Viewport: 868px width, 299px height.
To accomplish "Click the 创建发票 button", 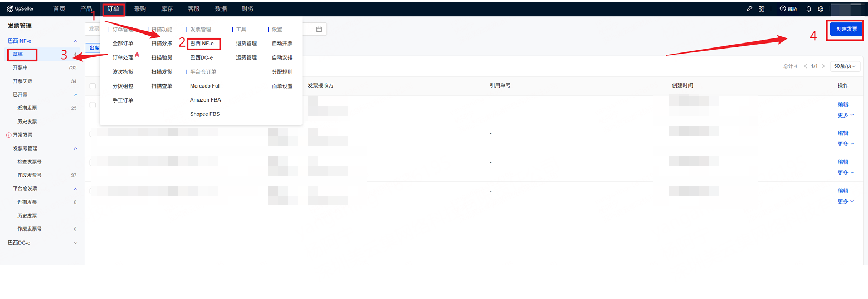I will pyautogui.click(x=846, y=29).
